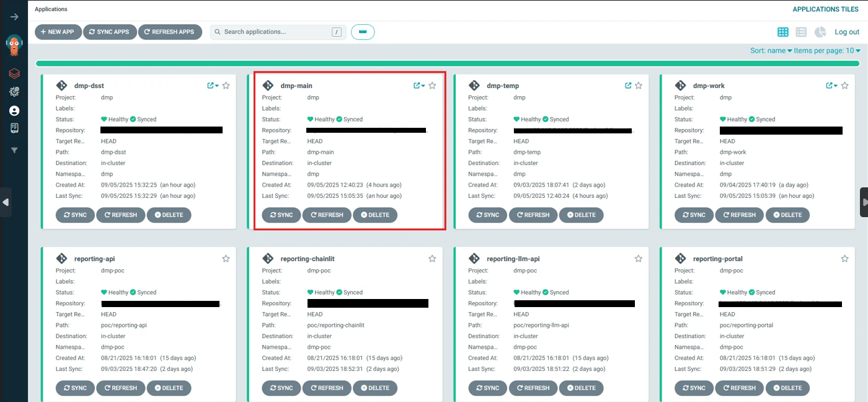Open Applications layers icon in sidebar
868x402 pixels.
pyautogui.click(x=14, y=73)
